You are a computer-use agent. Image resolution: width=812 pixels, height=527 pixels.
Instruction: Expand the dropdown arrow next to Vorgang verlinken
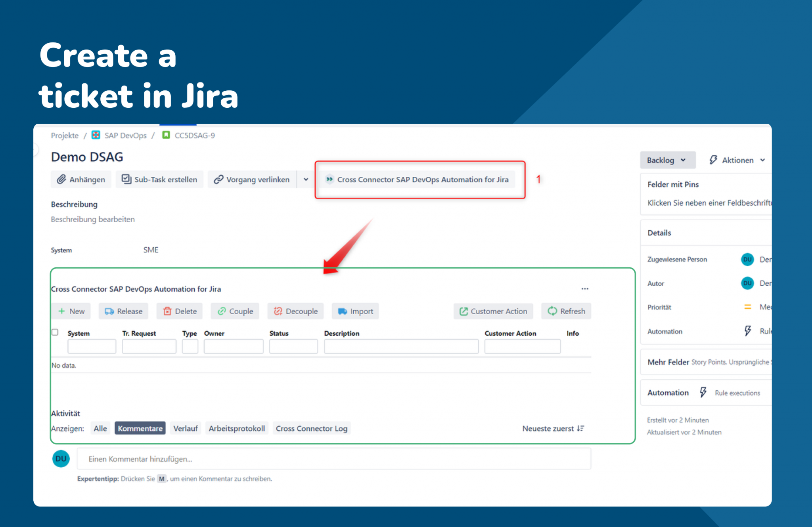tap(306, 179)
